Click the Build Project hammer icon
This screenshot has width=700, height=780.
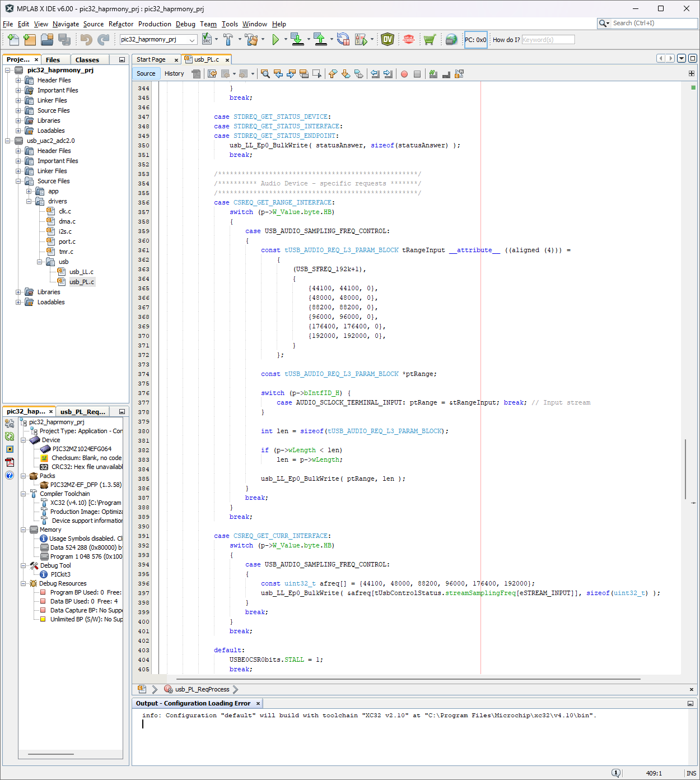pyautogui.click(x=228, y=40)
